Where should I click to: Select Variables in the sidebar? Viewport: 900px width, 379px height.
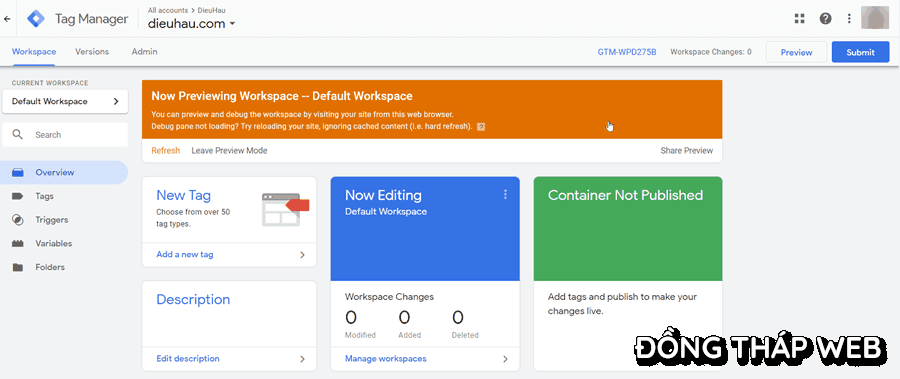click(64, 243)
